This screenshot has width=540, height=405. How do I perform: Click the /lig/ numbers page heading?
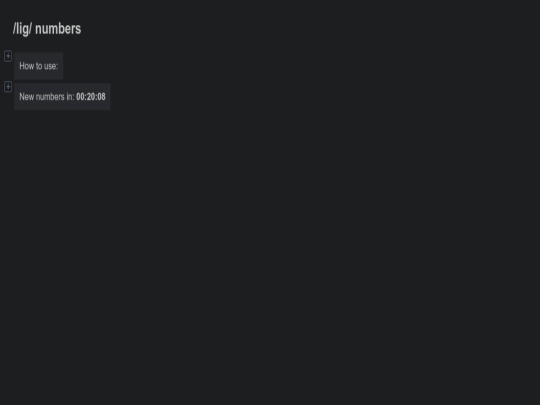coord(47,29)
